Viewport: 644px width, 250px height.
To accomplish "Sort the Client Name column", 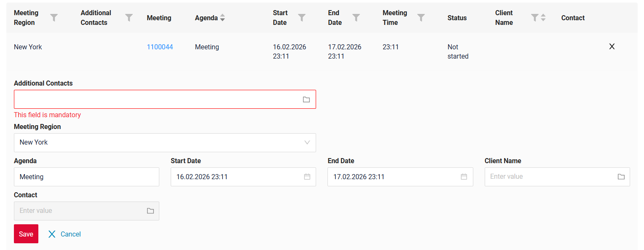I will 543,17.
